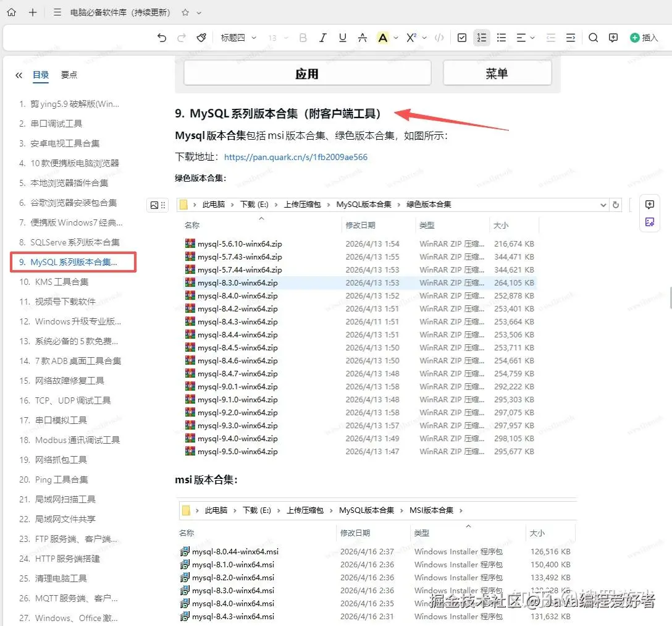The width and height of the screenshot is (672, 626).
Task: Toggle bulleted list
Action: (x=502, y=38)
